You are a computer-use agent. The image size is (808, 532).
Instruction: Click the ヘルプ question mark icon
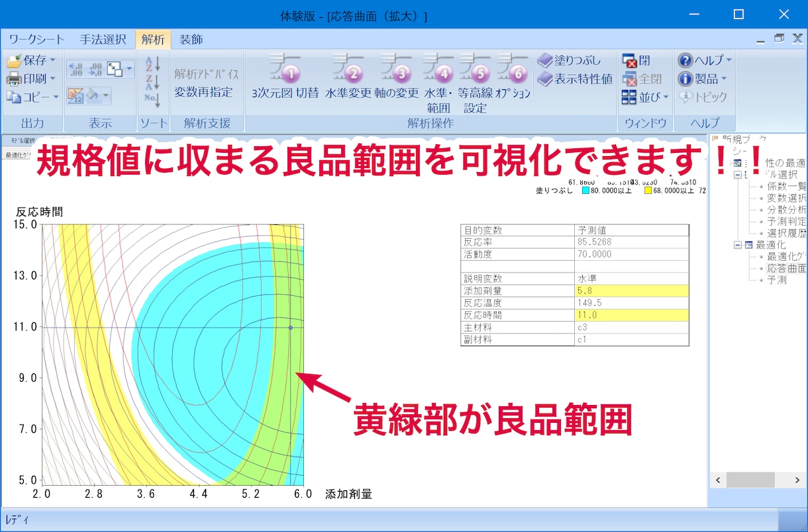(x=685, y=60)
